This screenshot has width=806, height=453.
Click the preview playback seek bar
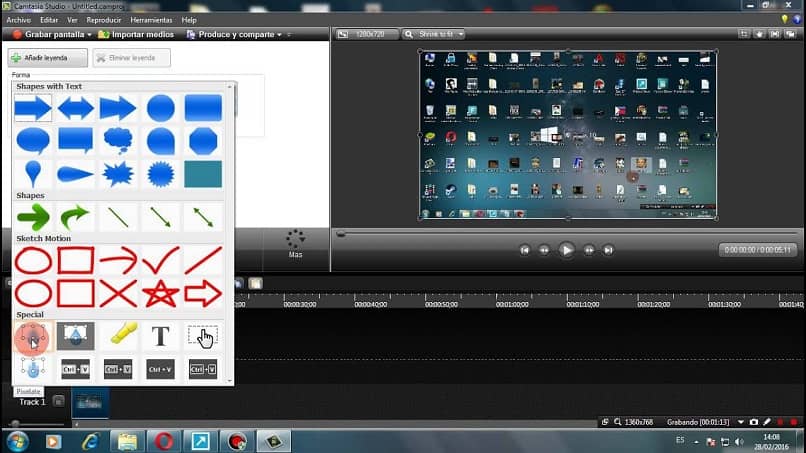[x=568, y=234]
